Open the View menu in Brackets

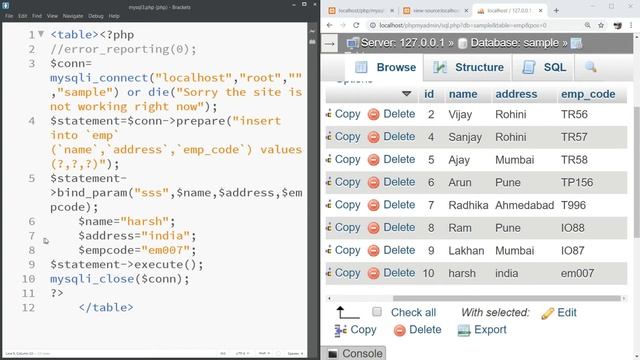pos(52,16)
